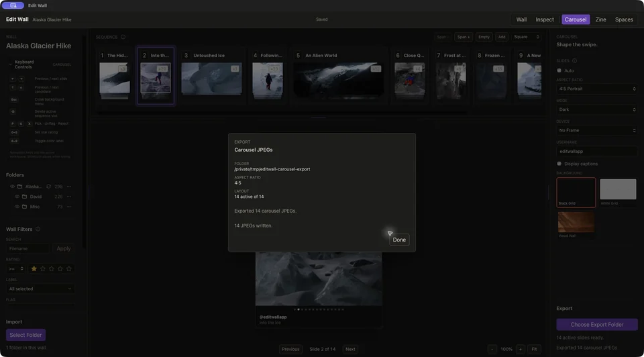
Task: Open the rating comparison dropdown
Action: point(16,268)
